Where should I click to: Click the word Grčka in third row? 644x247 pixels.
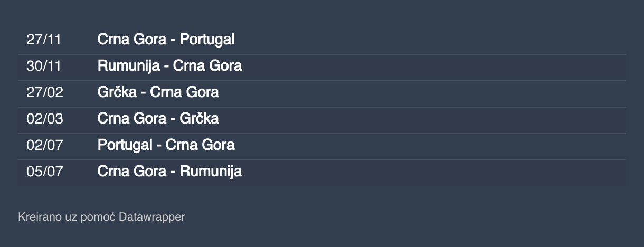tap(117, 92)
